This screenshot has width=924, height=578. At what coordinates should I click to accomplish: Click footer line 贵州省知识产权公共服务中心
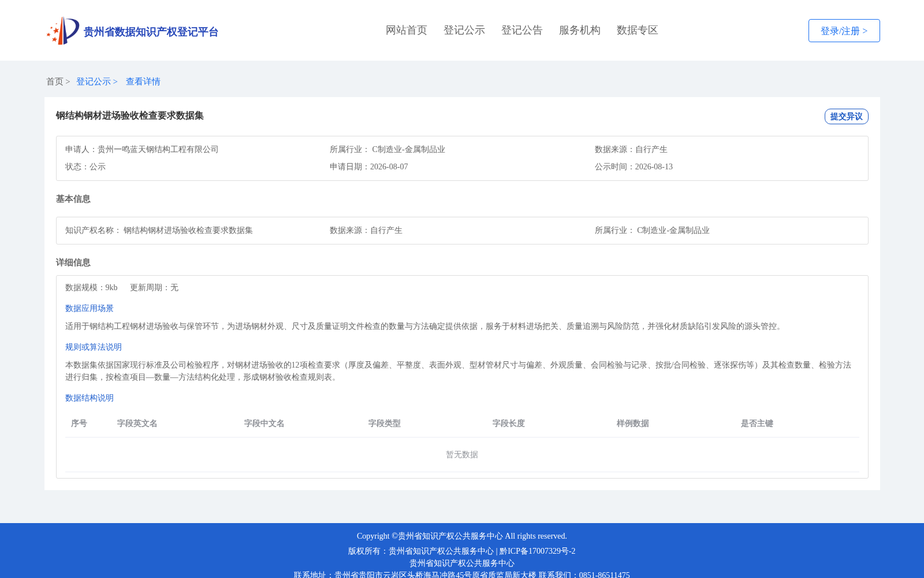point(462,563)
